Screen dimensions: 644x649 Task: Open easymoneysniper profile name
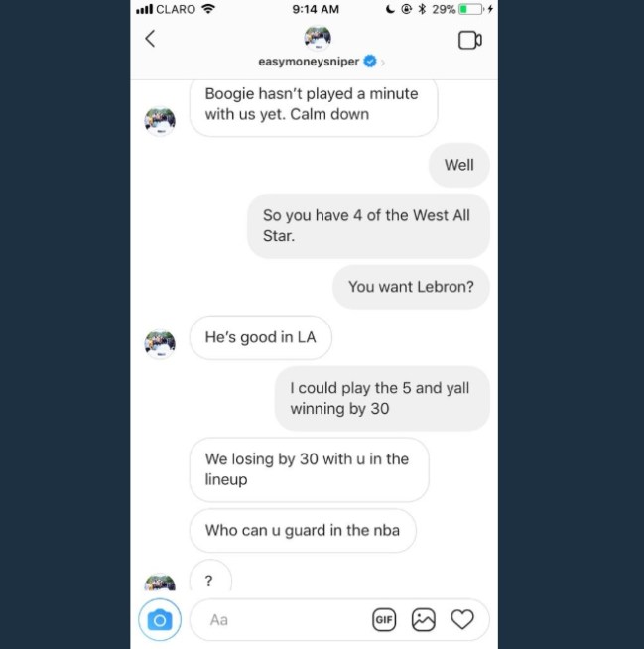pyautogui.click(x=309, y=62)
